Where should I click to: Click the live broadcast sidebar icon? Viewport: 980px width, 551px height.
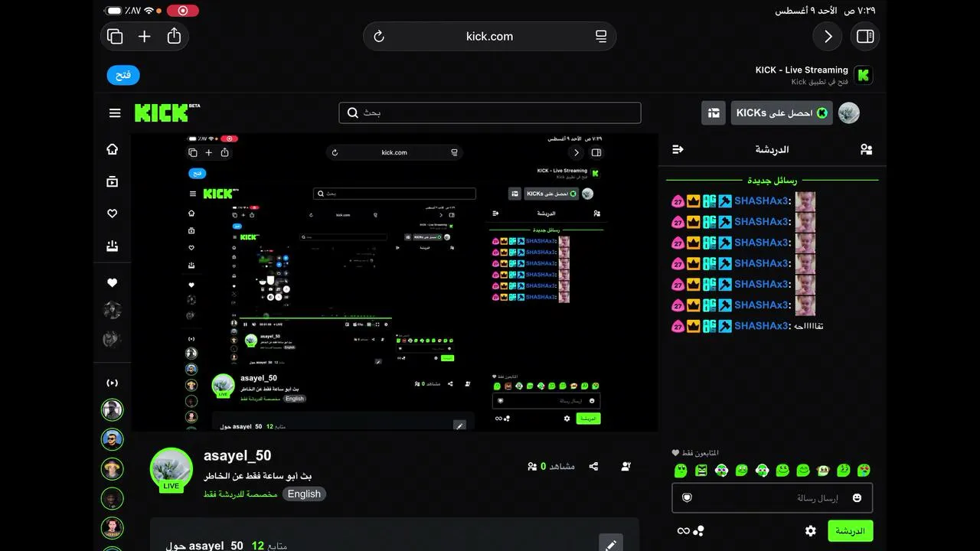(113, 383)
